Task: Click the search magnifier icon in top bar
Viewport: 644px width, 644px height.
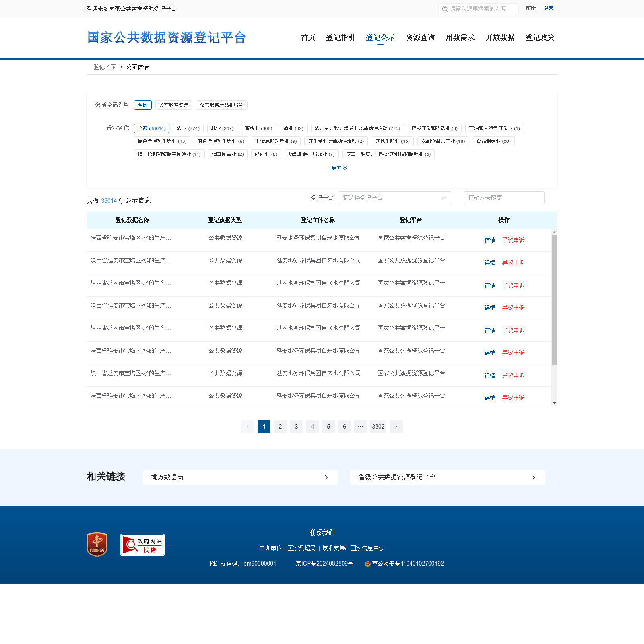Action: 445,9
